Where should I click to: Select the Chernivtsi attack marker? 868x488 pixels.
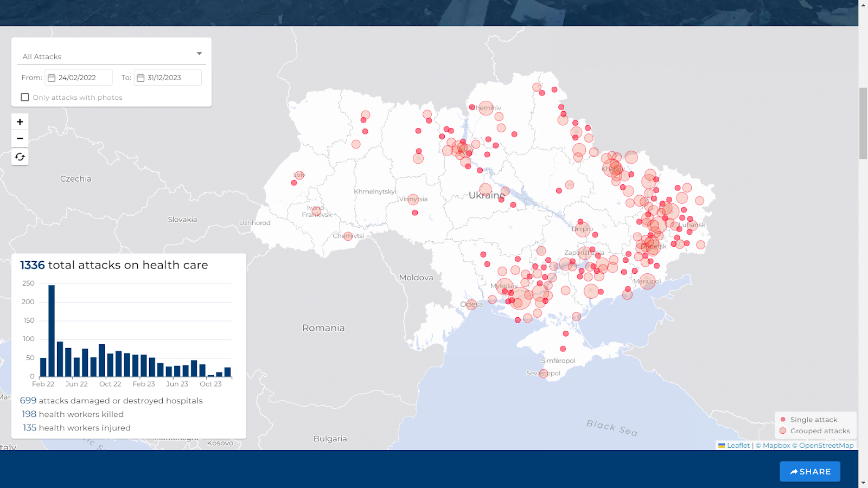(348, 236)
